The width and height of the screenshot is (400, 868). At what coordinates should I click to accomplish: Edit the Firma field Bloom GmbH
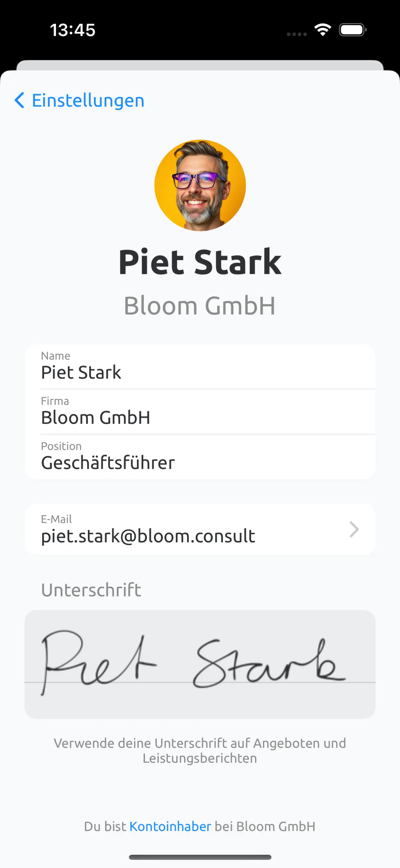(x=200, y=412)
